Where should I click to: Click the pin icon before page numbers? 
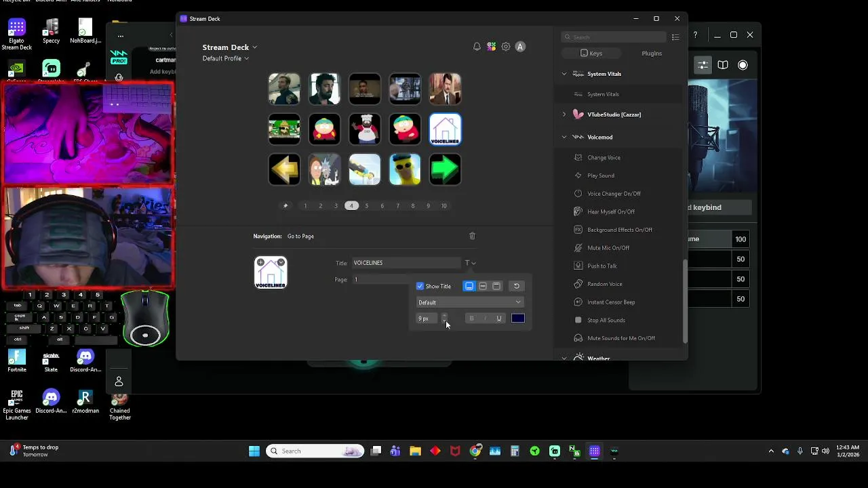[285, 206]
